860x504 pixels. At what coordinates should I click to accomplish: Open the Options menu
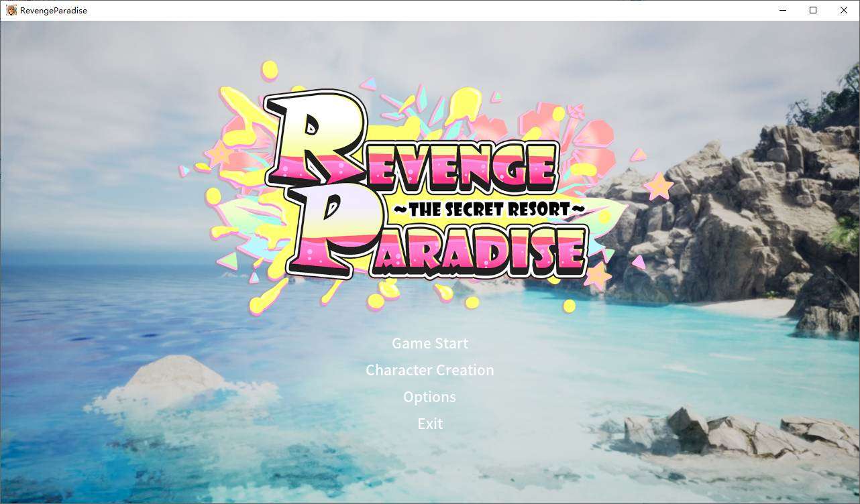(x=429, y=397)
